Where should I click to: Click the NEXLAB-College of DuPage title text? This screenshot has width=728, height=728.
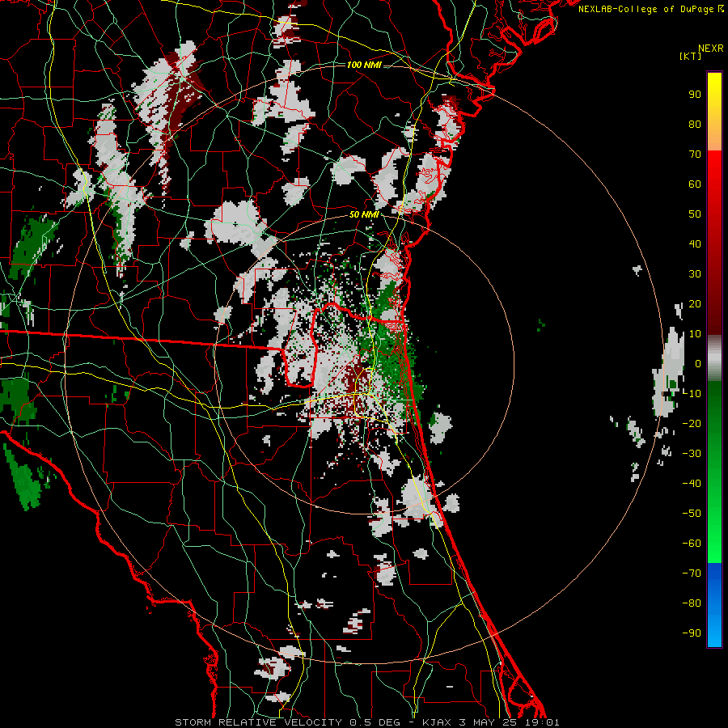click(650, 9)
